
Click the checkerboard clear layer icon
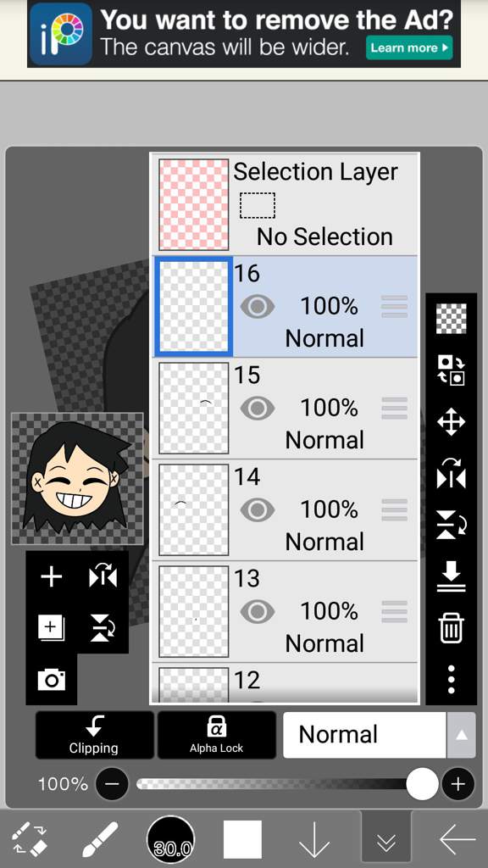tap(451, 319)
